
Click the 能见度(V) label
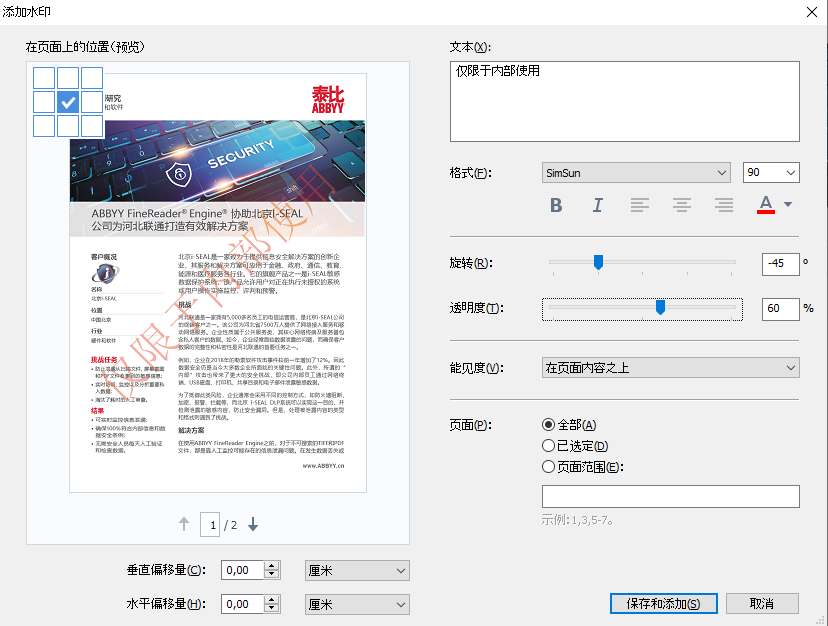click(476, 368)
